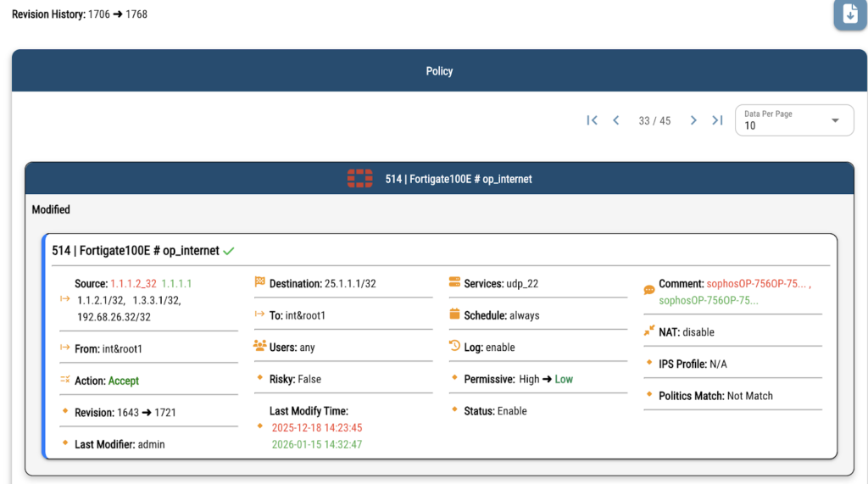Click the NAT arrows icon
Screen dimensions: 868x484
(649, 331)
